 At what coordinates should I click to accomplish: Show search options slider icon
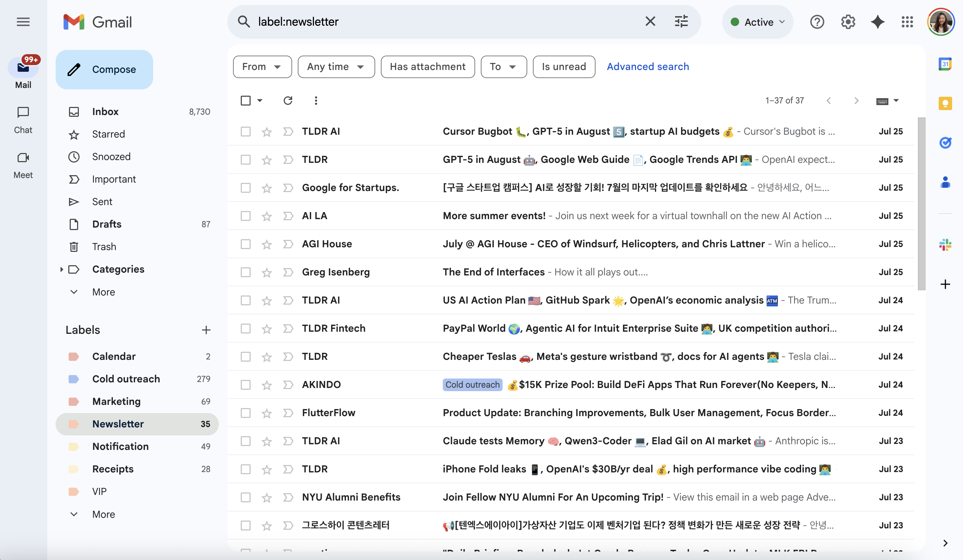[681, 22]
